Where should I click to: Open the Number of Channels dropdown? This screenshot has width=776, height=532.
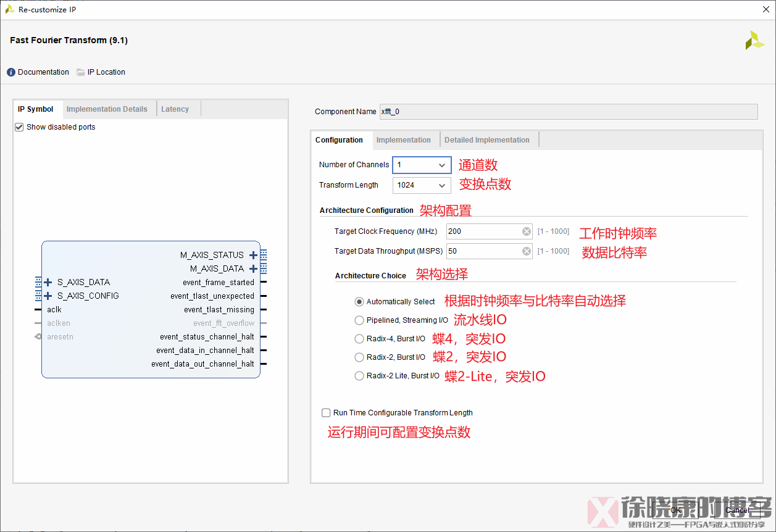pyautogui.click(x=443, y=165)
